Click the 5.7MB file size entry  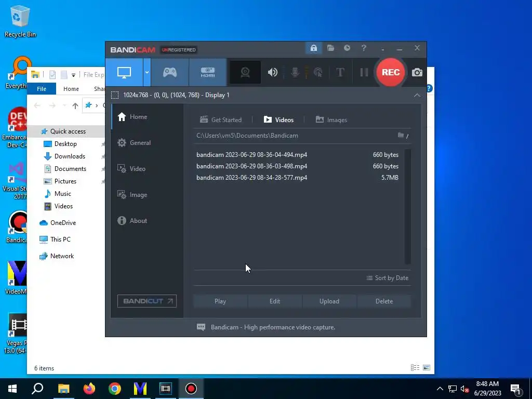[390, 178]
